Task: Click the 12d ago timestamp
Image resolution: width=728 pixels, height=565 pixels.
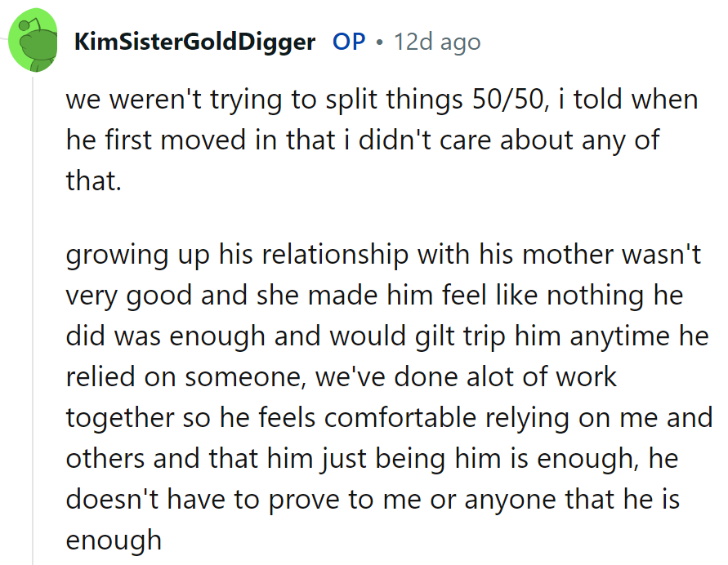Action: coord(437,42)
